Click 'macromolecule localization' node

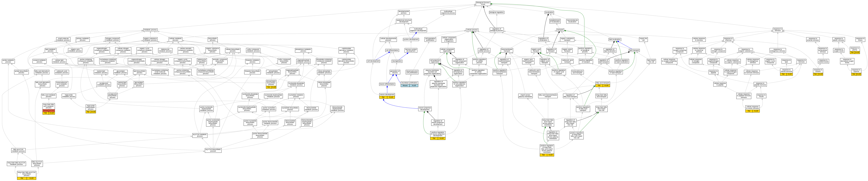click(572, 21)
